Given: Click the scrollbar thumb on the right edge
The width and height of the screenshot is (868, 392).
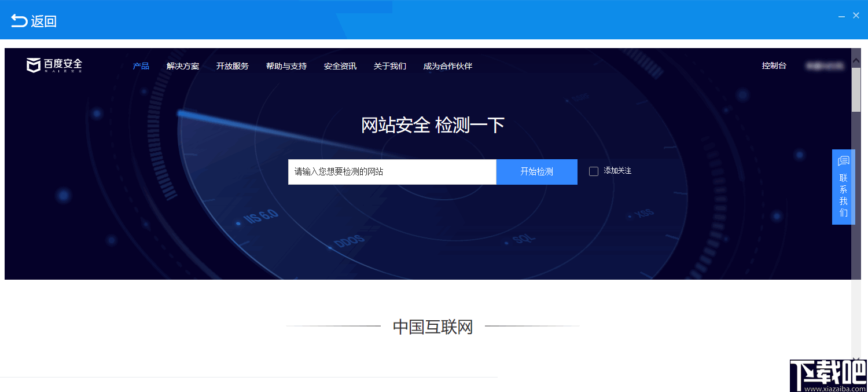Looking at the screenshot, I should click(856, 90).
